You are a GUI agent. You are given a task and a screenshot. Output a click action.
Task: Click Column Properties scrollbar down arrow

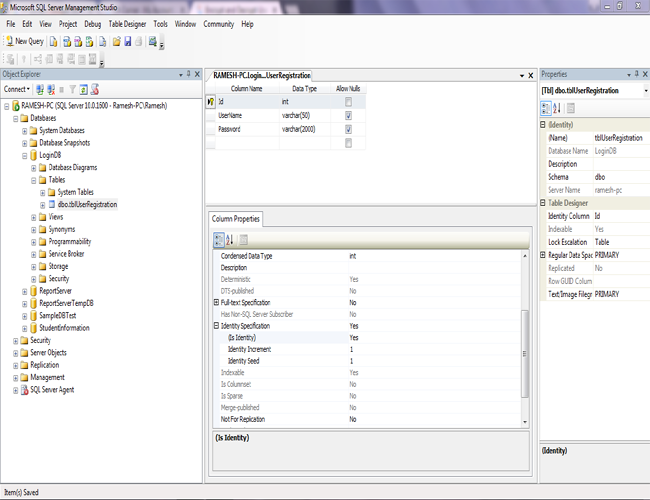click(525, 422)
